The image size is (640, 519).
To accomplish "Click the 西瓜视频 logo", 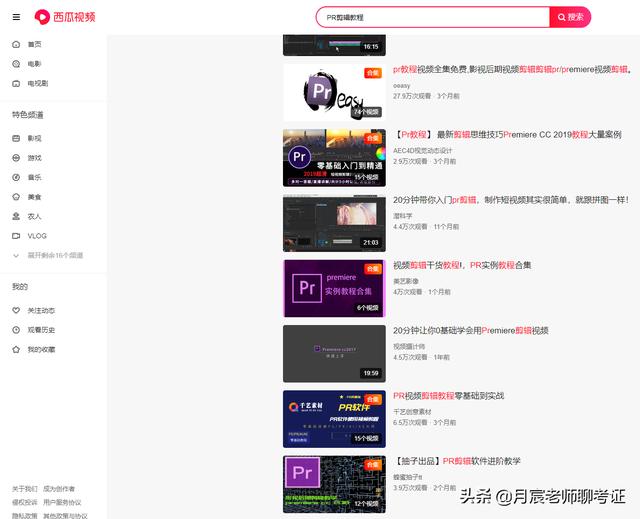I will click(65, 17).
